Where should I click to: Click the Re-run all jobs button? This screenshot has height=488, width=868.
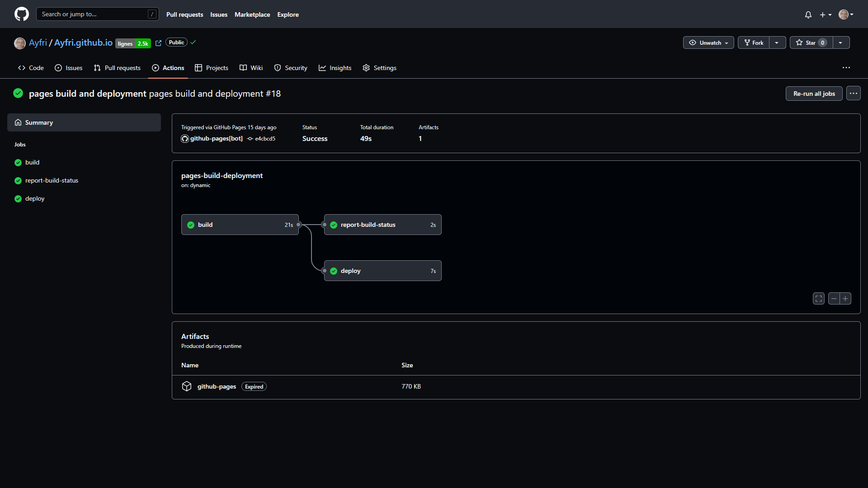click(814, 94)
